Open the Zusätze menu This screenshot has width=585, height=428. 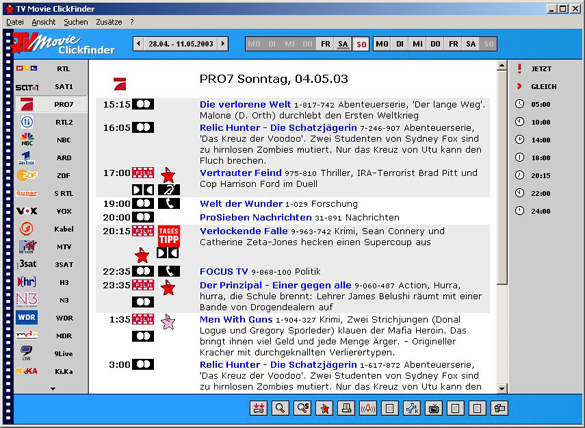pyautogui.click(x=109, y=22)
